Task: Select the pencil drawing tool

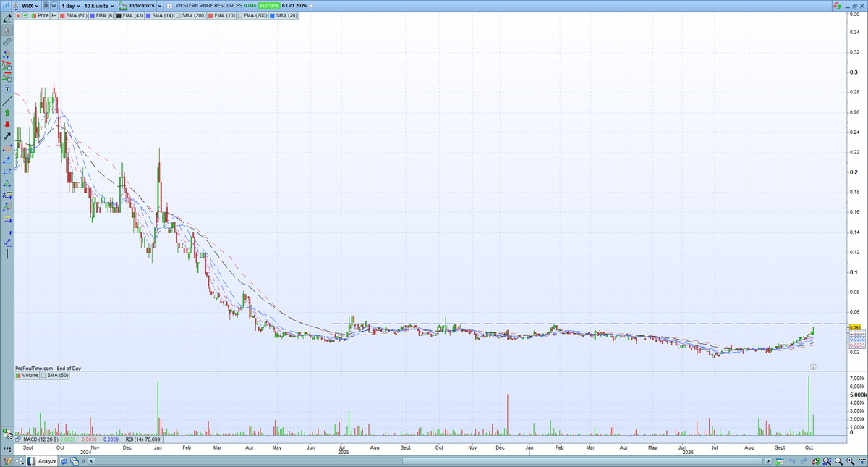Action: pyautogui.click(x=7, y=19)
